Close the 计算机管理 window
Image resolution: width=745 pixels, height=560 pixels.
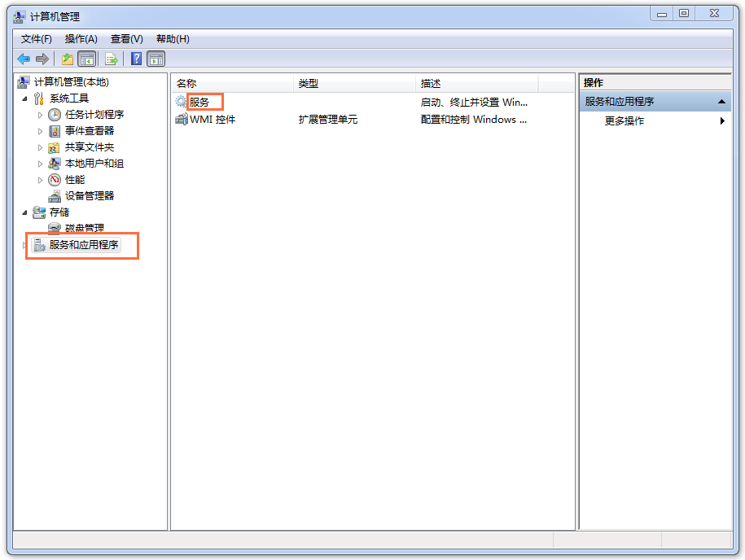click(x=714, y=14)
